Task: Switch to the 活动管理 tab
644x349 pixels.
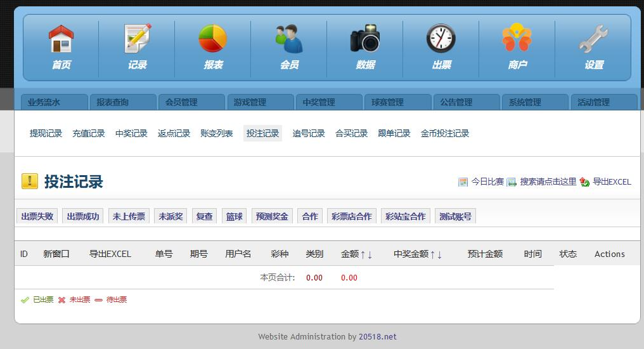Action: (604, 102)
